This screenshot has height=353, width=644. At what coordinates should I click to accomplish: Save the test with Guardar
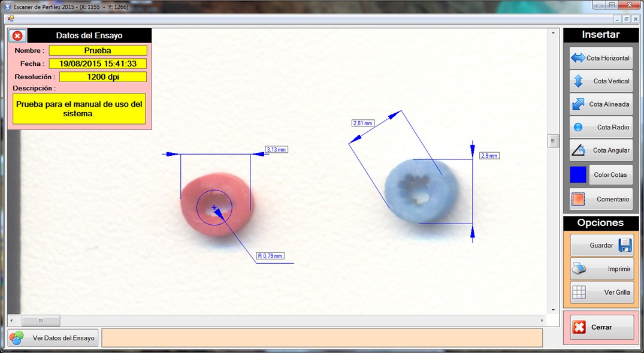601,246
